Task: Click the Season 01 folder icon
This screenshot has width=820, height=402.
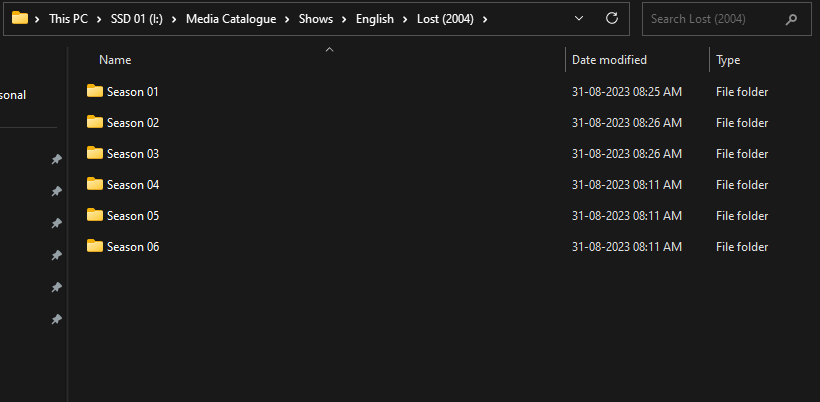Action: point(95,92)
